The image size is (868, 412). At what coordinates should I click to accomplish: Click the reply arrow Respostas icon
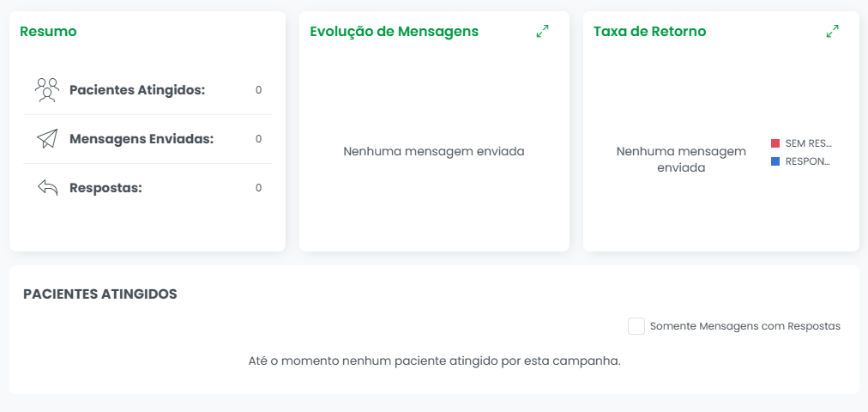click(x=48, y=188)
